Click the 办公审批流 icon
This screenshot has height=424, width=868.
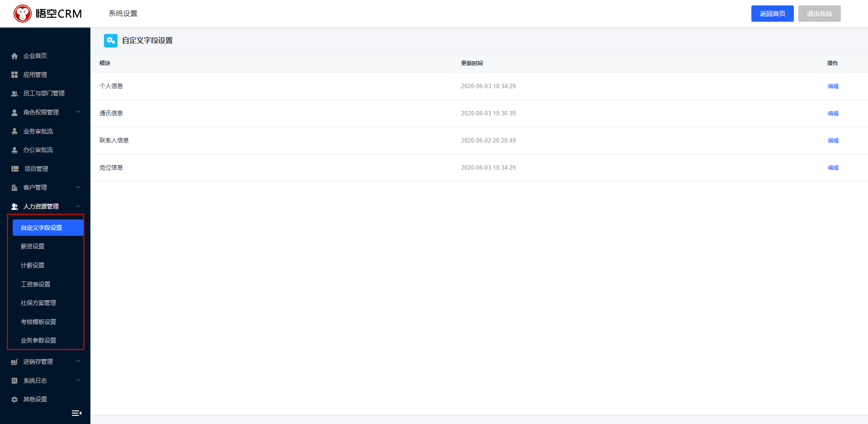click(14, 150)
